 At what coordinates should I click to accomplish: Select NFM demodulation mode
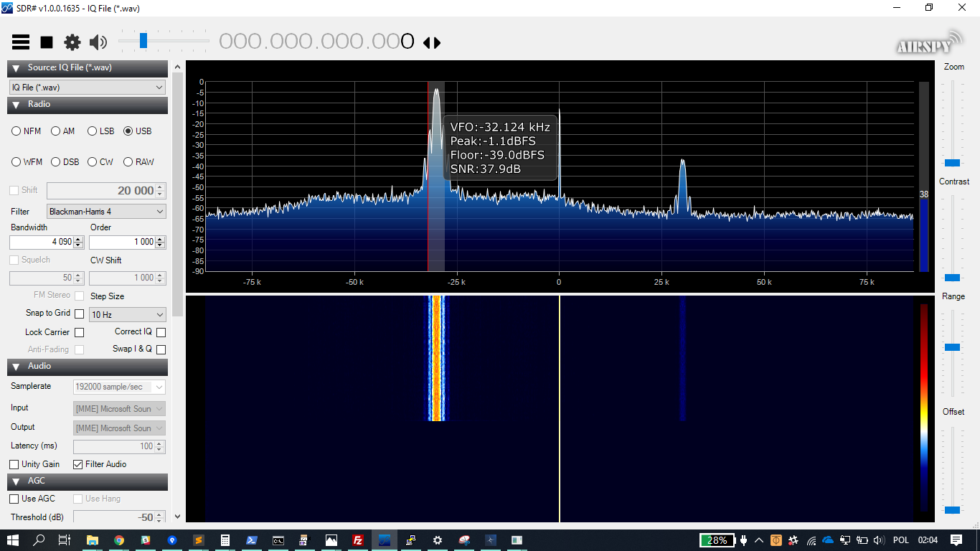tap(27, 131)
